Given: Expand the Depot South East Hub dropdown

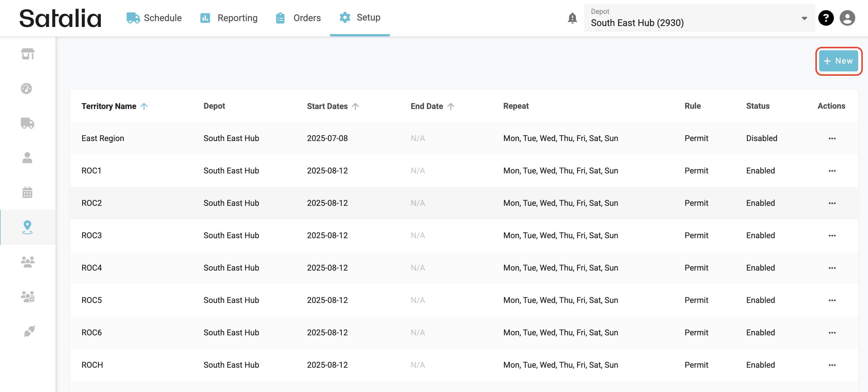Looking at the screenshot, I should tap(699, 18).
